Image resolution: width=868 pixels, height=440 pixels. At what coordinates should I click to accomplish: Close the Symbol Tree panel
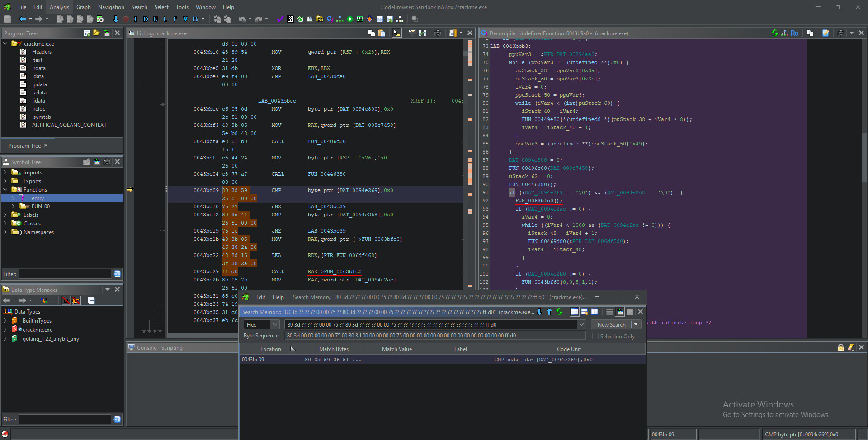click(x=117, y=162)
